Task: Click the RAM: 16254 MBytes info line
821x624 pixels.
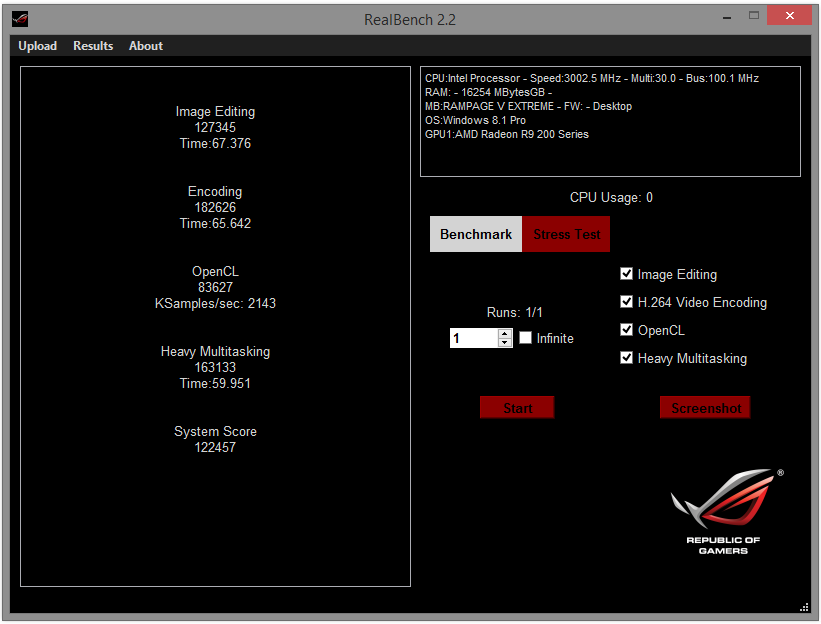Action: click(488, 92)
